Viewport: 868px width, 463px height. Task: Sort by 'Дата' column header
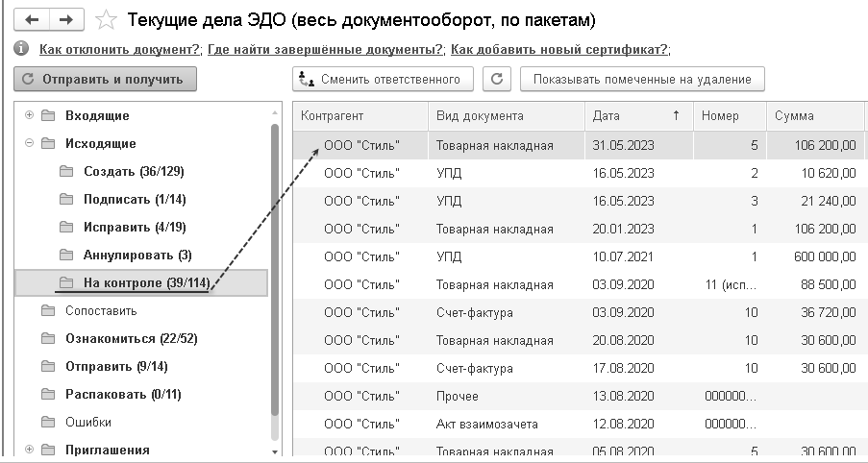point(639,115)
